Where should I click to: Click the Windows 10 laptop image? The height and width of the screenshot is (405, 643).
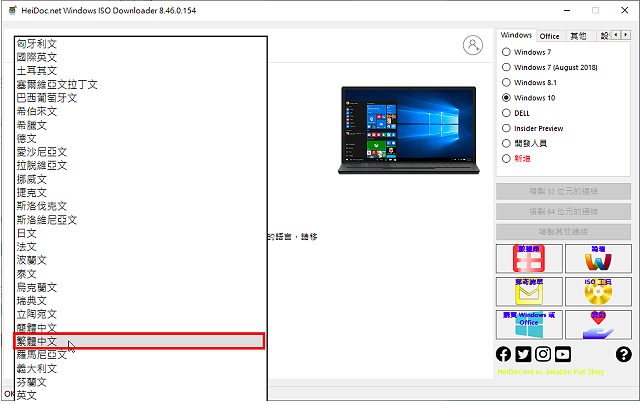408,130
